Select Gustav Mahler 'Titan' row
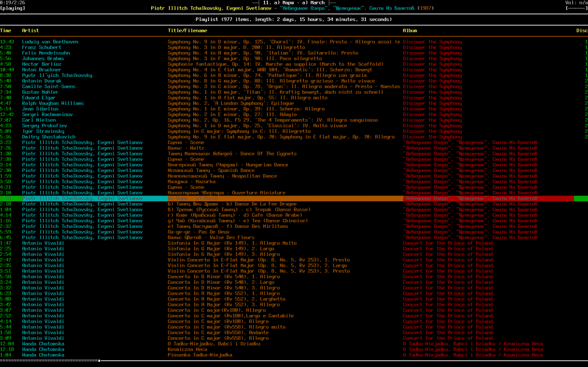 point(294,92)
